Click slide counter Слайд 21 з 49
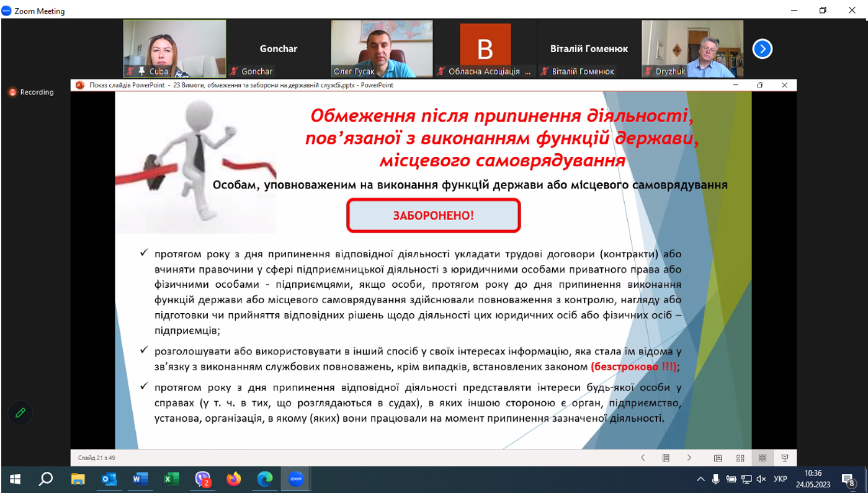This screenshot has height=493, width=868. pos(97,458)
